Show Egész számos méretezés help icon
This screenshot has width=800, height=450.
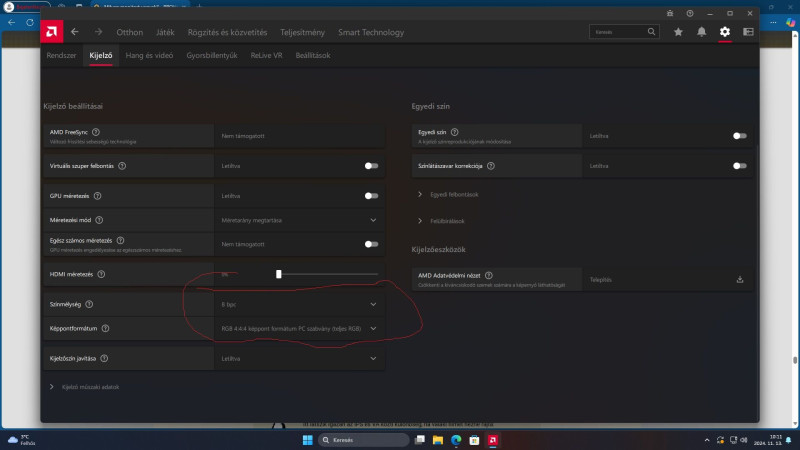point(120,240)
